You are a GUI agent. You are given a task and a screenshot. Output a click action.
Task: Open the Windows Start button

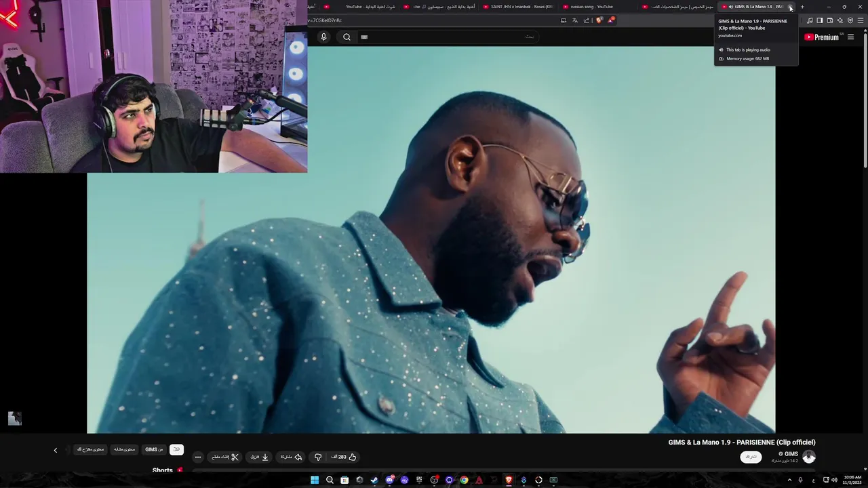[315, 480]
